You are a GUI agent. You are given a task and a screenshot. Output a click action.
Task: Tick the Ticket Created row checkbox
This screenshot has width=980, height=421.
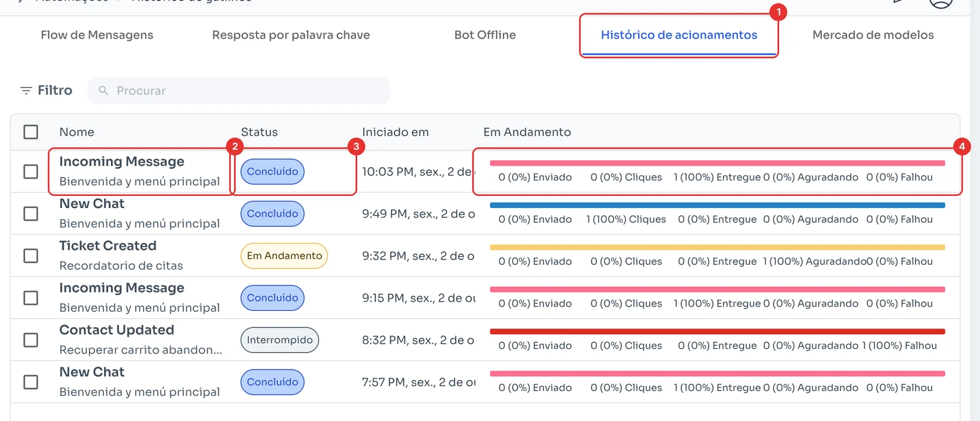31,256
